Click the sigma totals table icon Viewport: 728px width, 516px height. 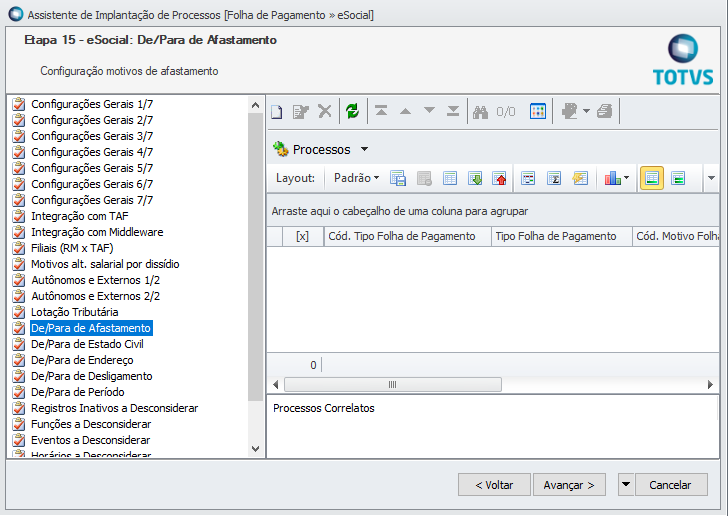(x=554, y=178)
